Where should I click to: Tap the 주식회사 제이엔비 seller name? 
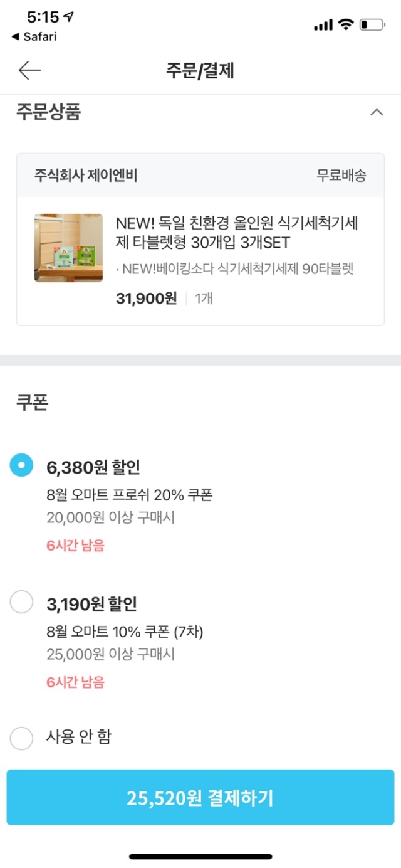[x=86, y=176]
